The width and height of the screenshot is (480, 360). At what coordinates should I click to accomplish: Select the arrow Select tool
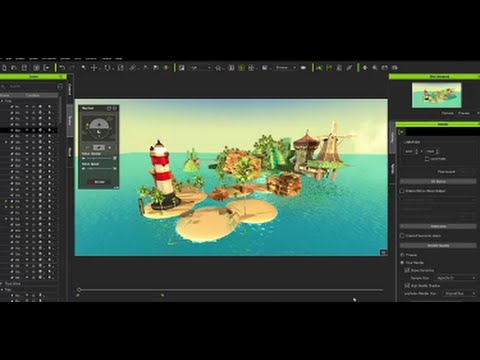(84, 68)
